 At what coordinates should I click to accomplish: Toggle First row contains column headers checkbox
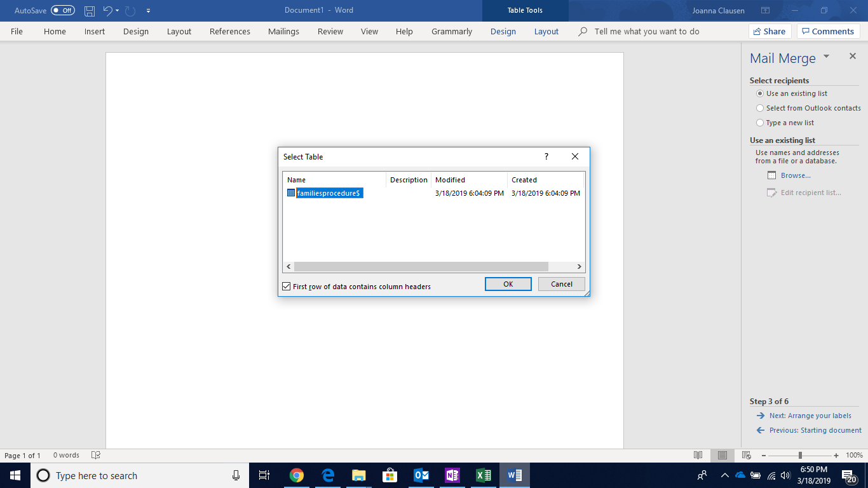point(286,287)
